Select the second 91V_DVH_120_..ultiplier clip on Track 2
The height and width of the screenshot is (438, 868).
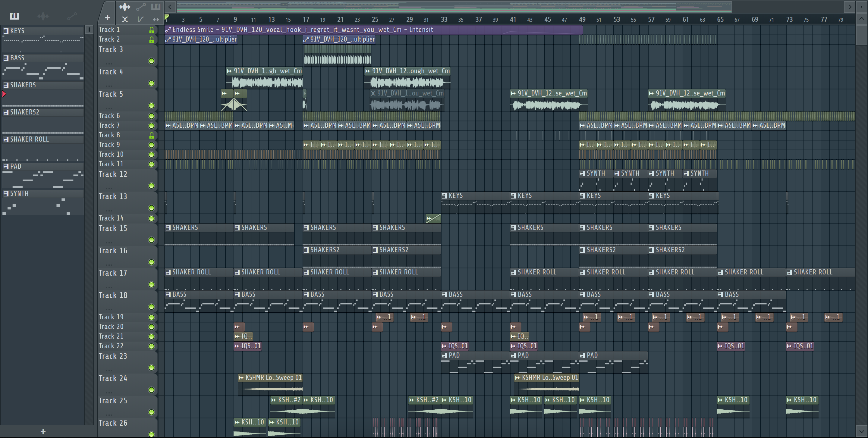pos(339,39)
